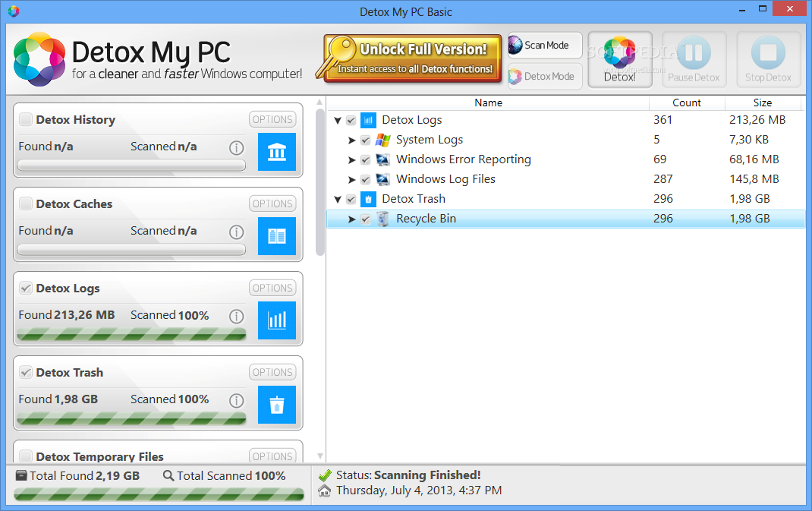Open OPTIONS for Detox Caches

[x=272, y=203]
